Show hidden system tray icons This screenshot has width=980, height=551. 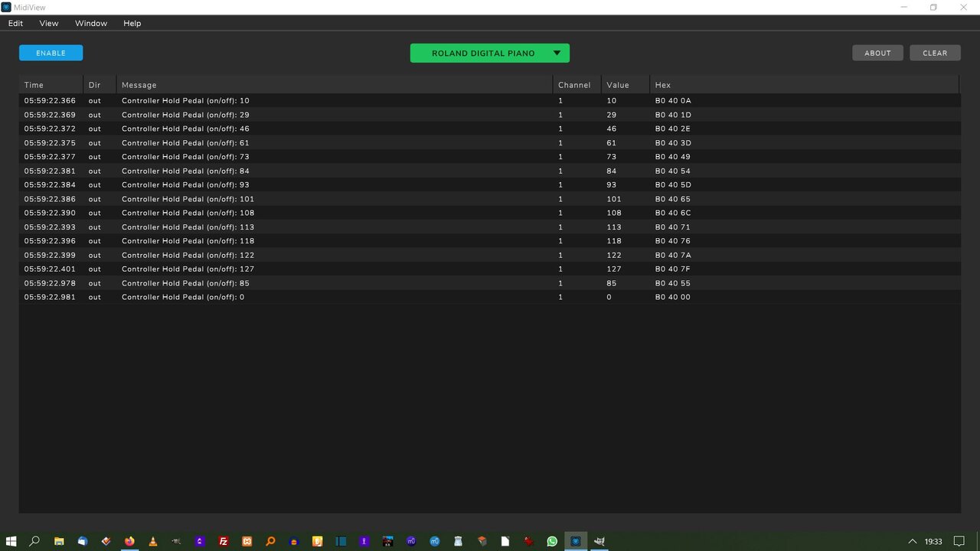click(x=912, y=541)
